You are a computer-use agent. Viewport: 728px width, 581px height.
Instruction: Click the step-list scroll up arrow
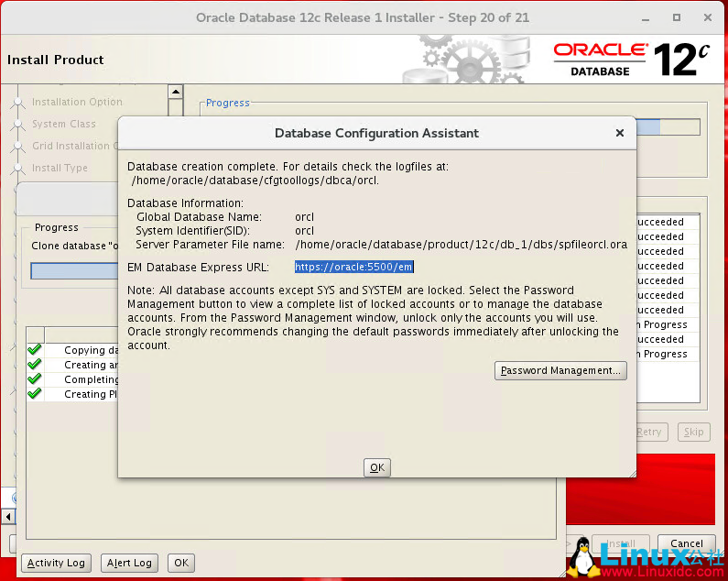pyautogui.click(x=176, y=92)
